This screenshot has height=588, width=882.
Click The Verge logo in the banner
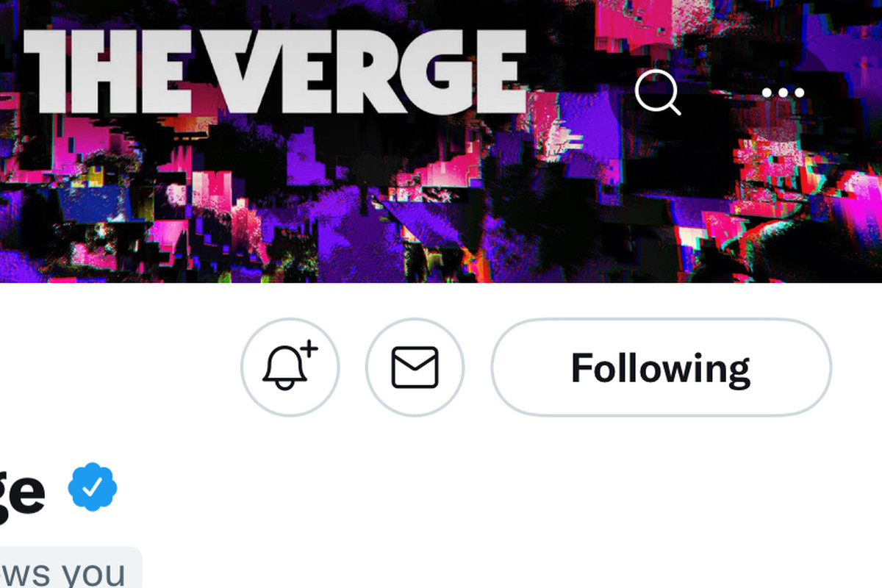click(276, 71)
